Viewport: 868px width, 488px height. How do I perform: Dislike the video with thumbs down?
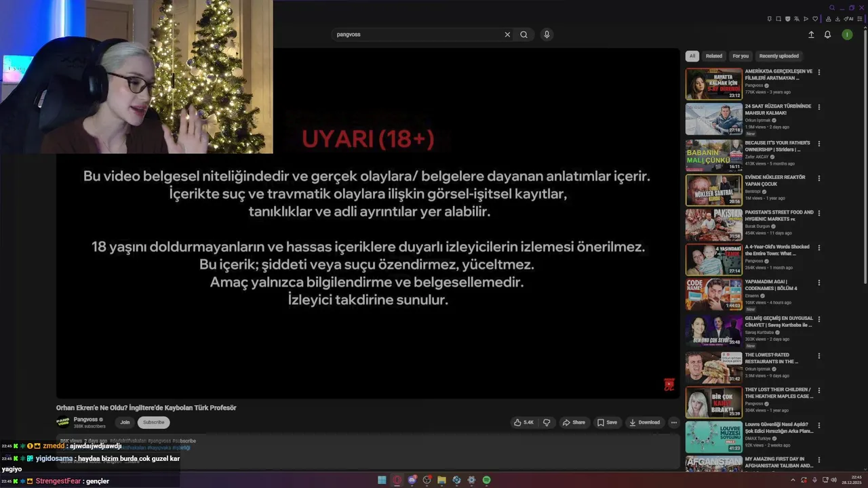point(547,422)
